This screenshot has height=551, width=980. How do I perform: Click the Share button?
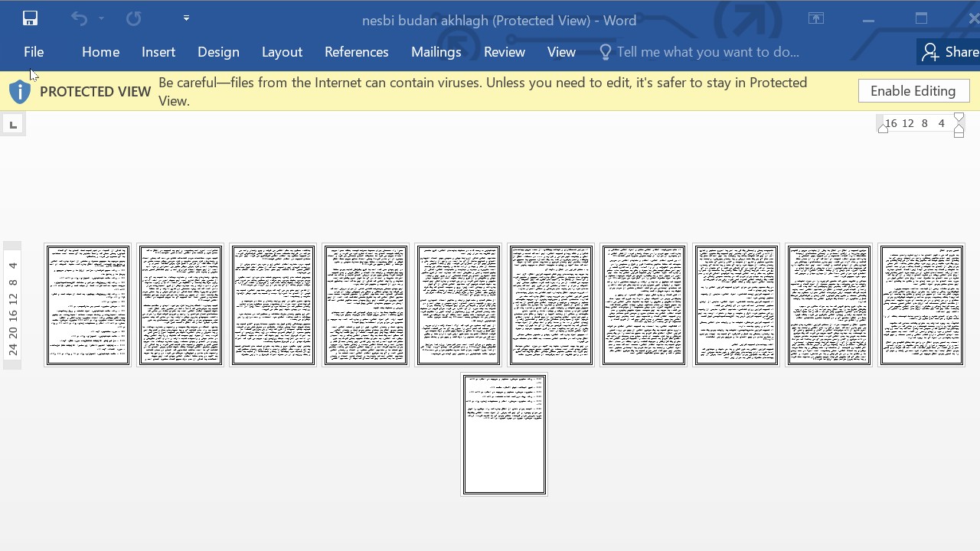950,52
